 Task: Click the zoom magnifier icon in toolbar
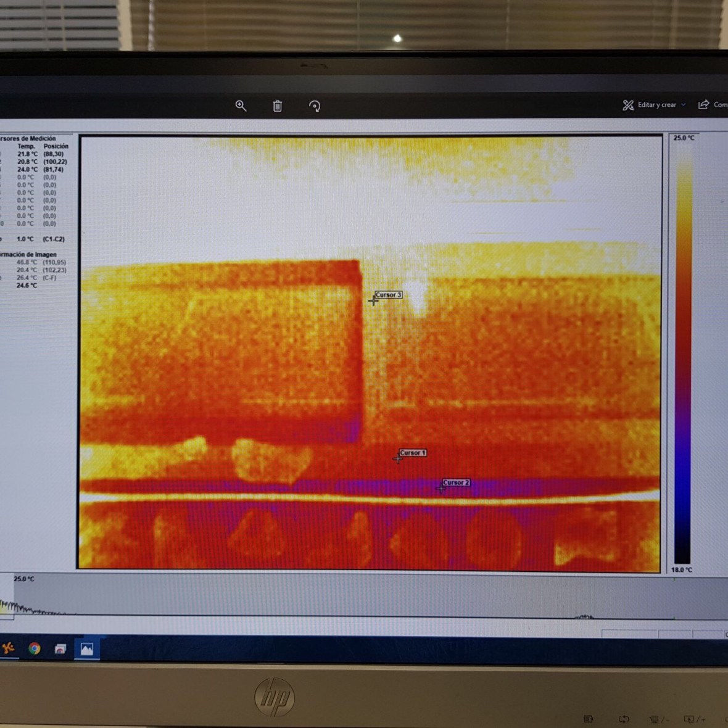pos(241,106)
